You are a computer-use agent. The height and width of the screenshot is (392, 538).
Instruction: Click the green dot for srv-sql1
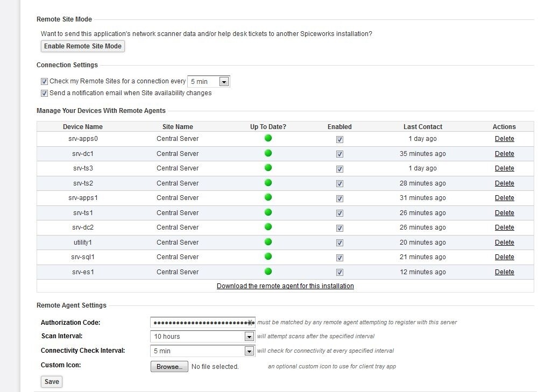(x=267, y=257)
